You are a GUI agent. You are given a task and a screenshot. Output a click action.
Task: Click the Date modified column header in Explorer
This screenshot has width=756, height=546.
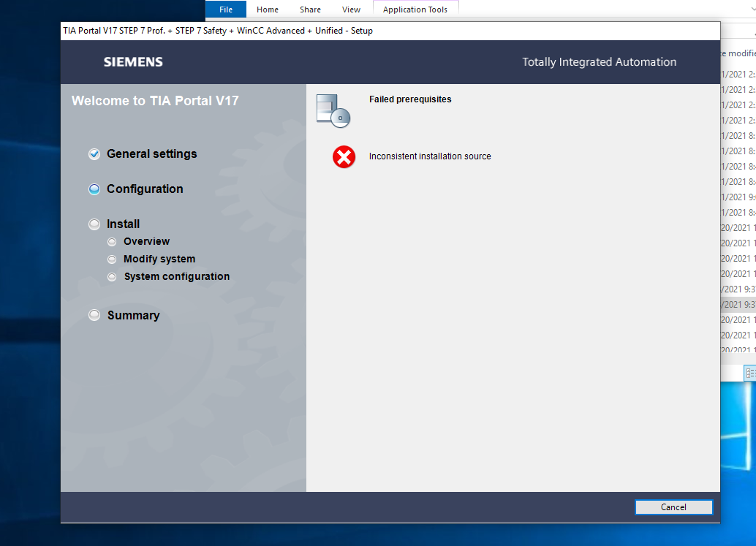pos(738,53)
